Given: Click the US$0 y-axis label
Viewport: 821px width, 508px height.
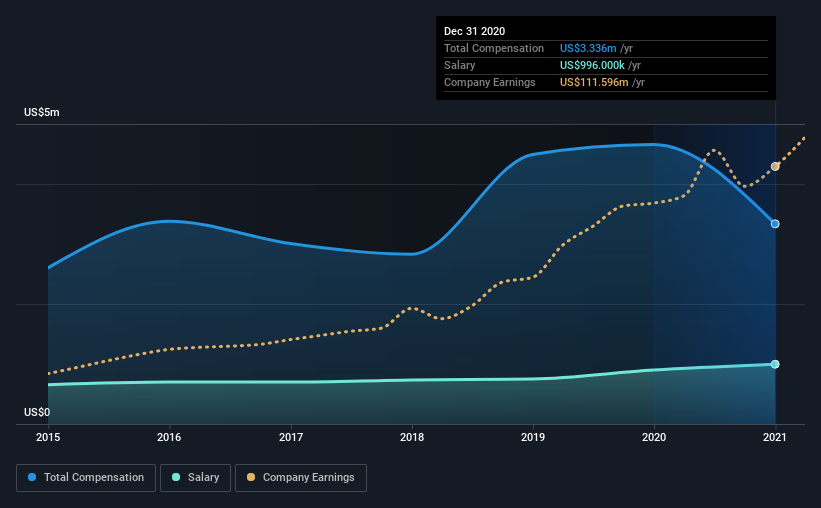Looking at the screenshot, I should (x=37, y=412).
